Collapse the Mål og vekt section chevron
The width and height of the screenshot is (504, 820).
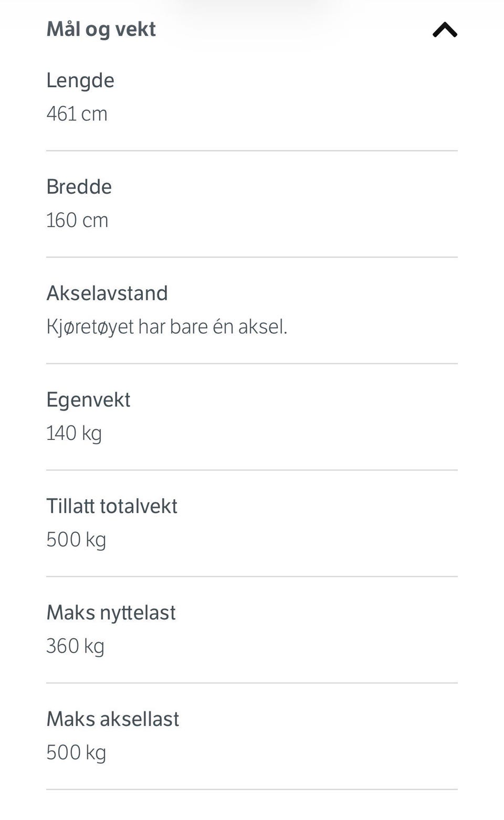[445, 30]
